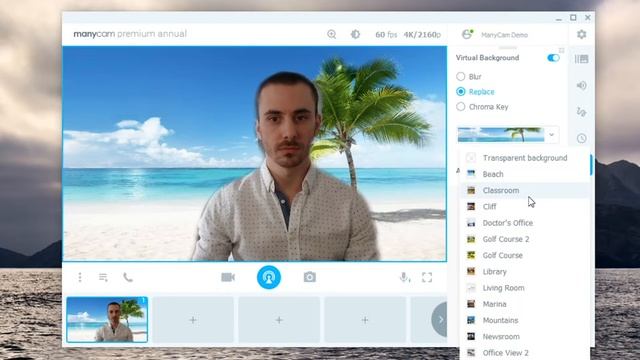
Task: Click the ManyCam Demo account avatar icon
Action: 467,34
